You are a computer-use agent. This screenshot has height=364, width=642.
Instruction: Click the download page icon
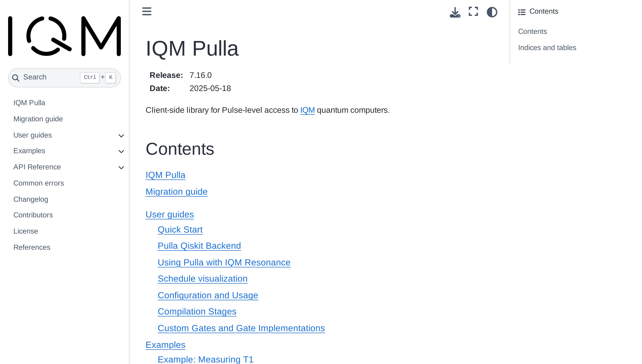tap(455, 12)
